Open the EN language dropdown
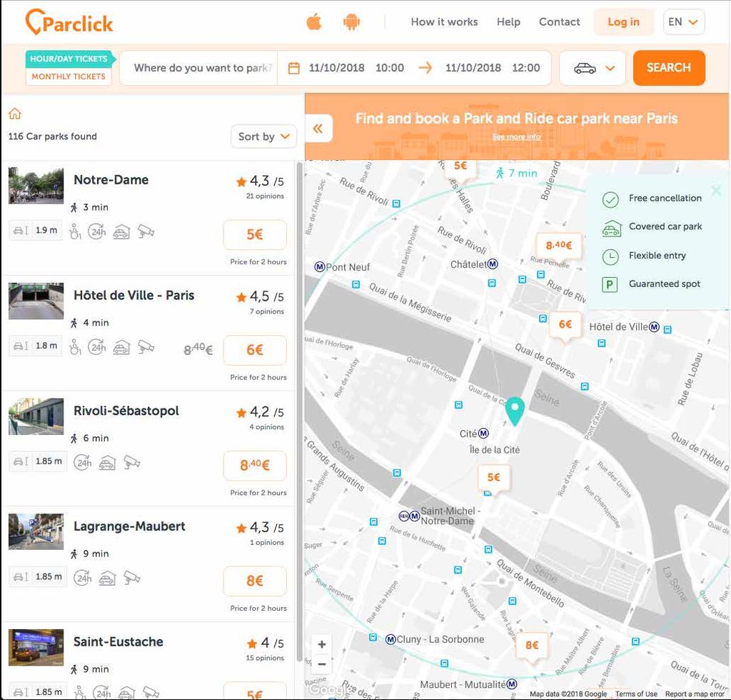Viewport: 731px width, 700px height. tap(683, 22)
